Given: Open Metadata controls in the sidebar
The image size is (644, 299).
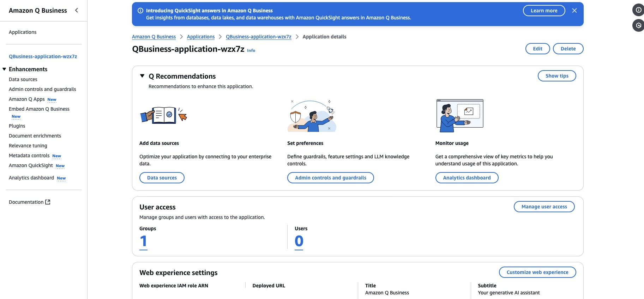Looking at the screenshot, I should point(29,155).
